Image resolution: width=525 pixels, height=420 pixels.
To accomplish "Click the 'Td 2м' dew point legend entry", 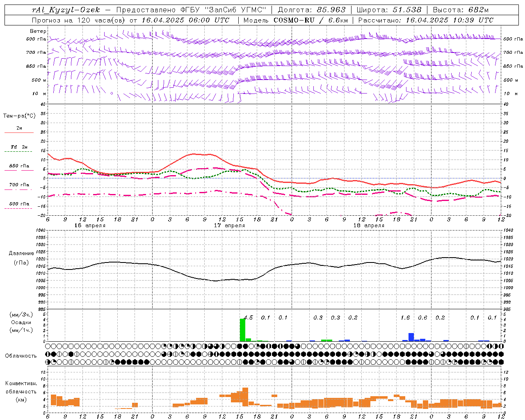I will 19,147.
